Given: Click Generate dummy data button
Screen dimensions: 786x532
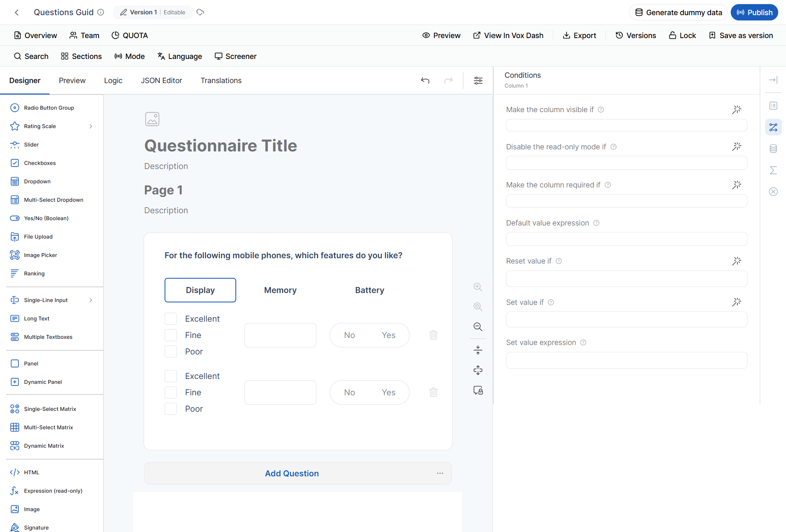Looking at the screenshot, I should [678, 12].
